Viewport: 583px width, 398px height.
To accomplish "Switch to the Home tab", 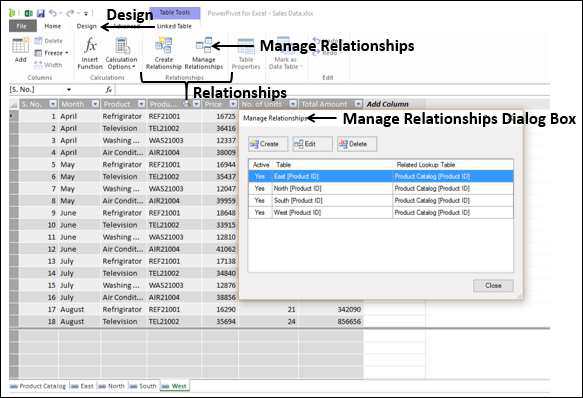I will pyautogui.click(x=52, y=26).
